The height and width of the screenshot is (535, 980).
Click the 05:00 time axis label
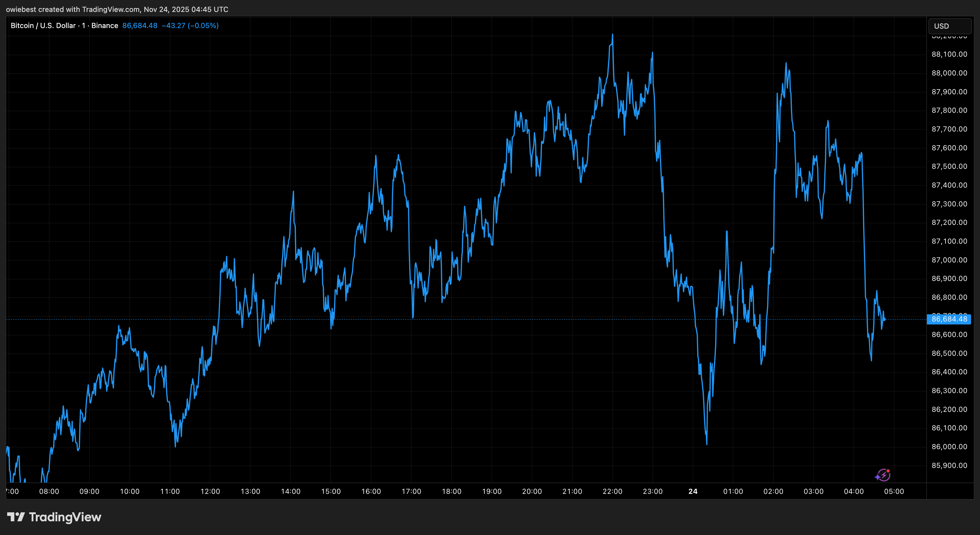click(x=894, y=492)
